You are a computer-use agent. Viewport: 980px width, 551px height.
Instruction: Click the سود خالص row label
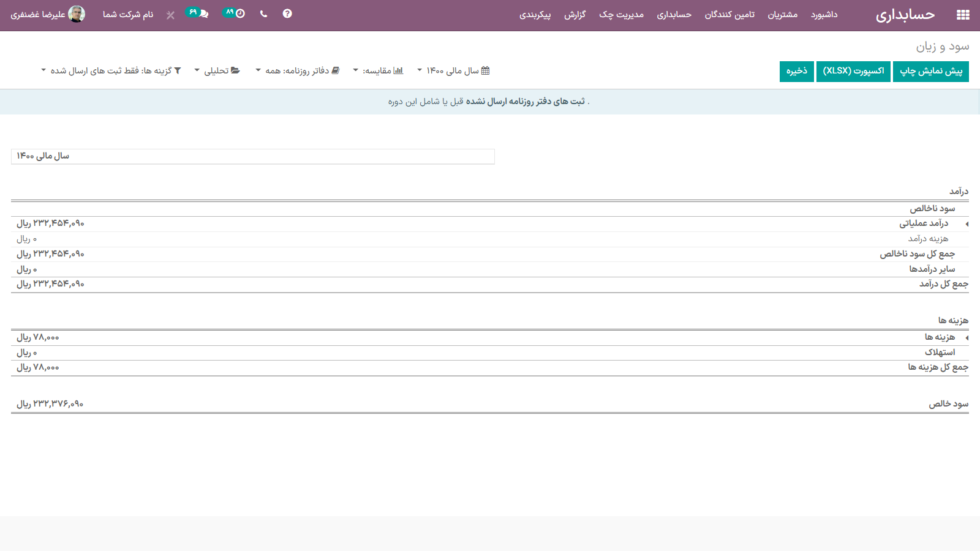949,404
